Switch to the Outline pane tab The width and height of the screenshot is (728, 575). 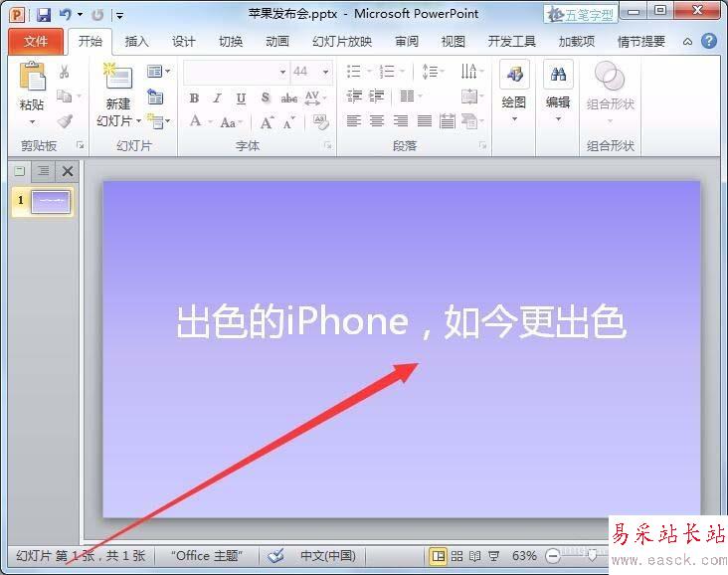43,171
